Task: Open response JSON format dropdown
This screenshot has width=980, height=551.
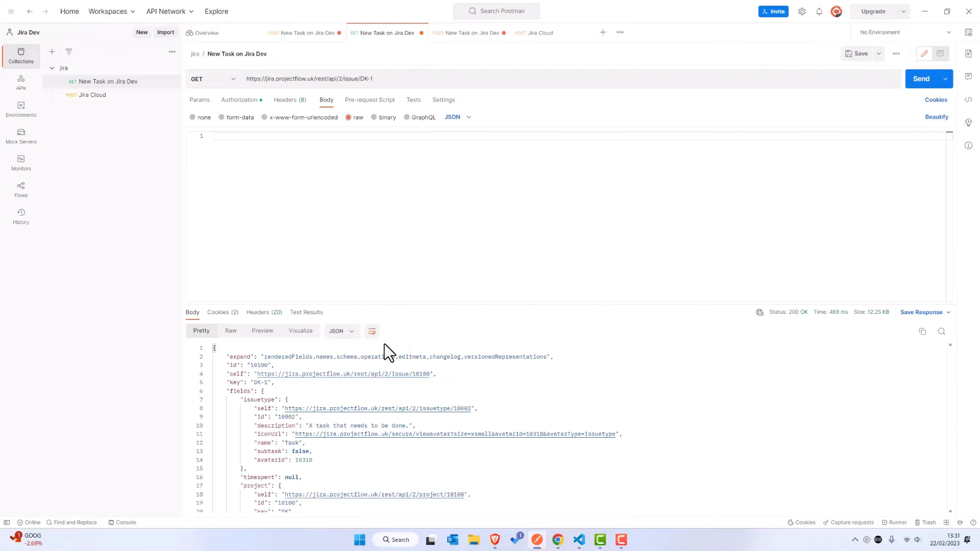Action: (341, 331)
